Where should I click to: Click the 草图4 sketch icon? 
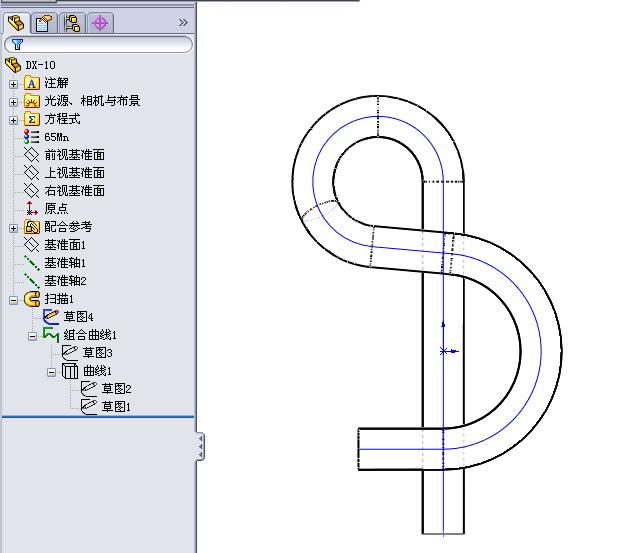click(51, 317)
